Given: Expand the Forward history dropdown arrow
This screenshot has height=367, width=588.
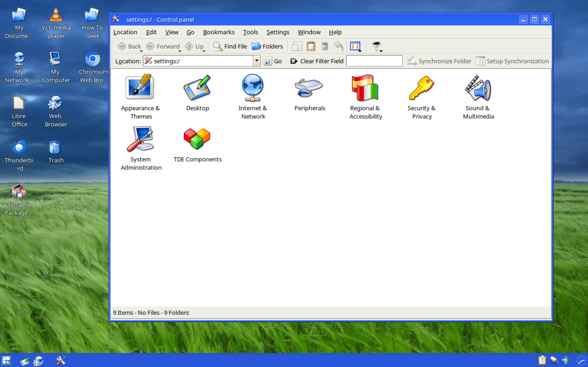Looking at the screenshot, I should click(180, 51).
